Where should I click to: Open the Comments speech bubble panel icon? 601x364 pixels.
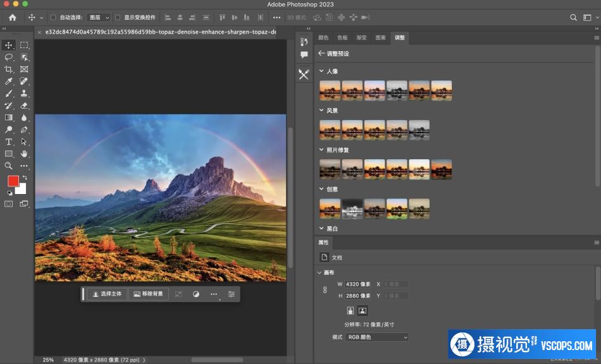point(304,55)
